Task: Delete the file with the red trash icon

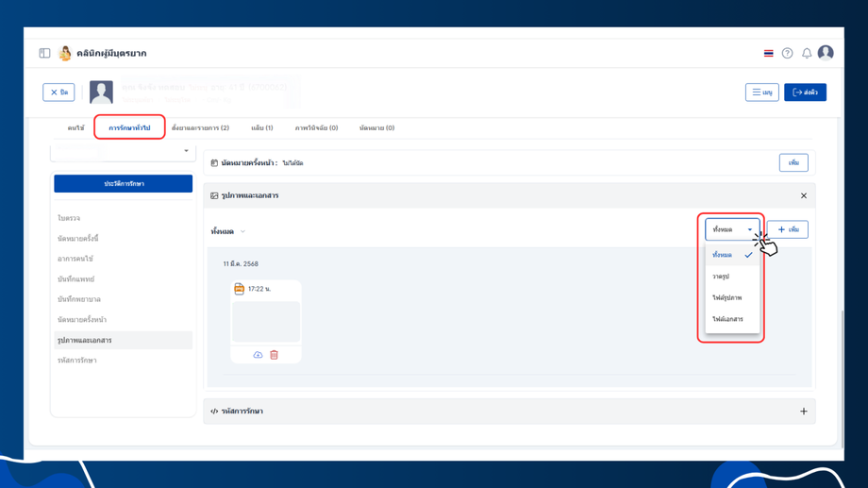Action: 274,355
